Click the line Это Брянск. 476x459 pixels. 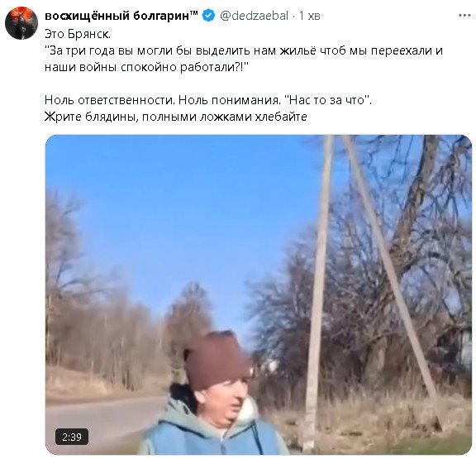click(x=78, y=34)
